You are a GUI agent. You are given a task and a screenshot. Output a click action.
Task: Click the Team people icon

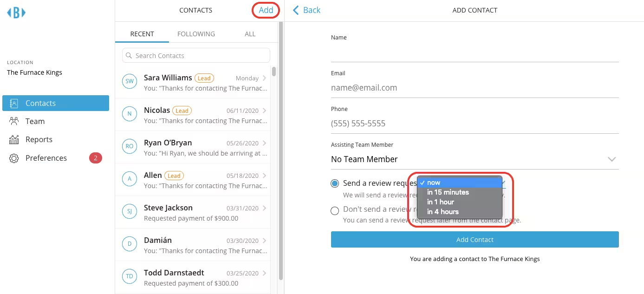[x=14, y=121]
